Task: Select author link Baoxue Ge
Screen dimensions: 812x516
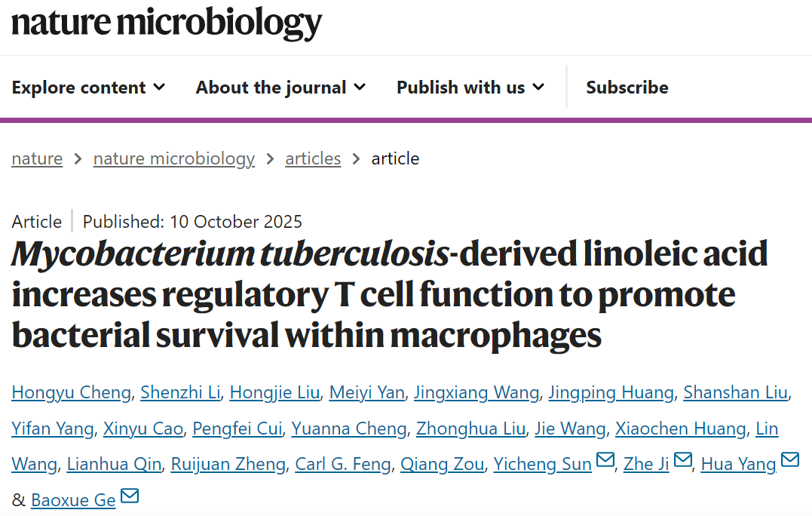Action: click(x=73, y=500)
